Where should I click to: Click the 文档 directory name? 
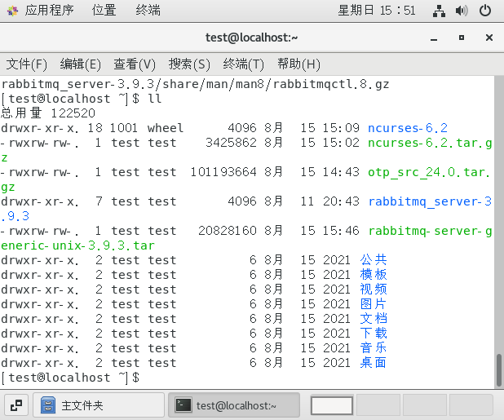pyautogui.click(x=374, y=318)
